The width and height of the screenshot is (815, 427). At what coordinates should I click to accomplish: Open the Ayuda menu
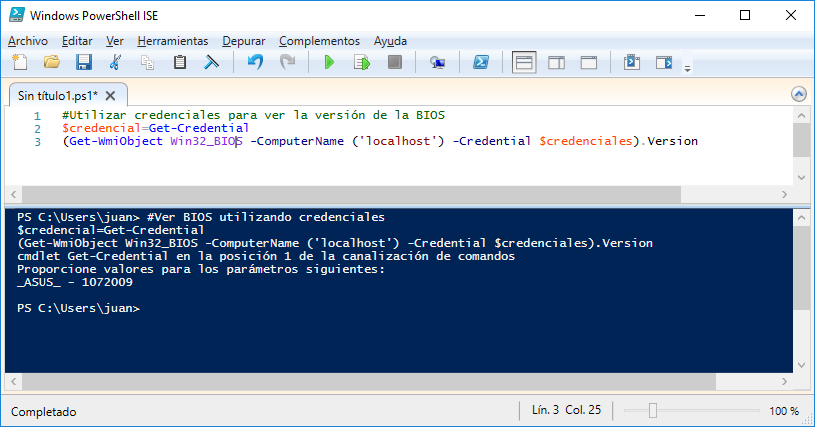[390, 41]
